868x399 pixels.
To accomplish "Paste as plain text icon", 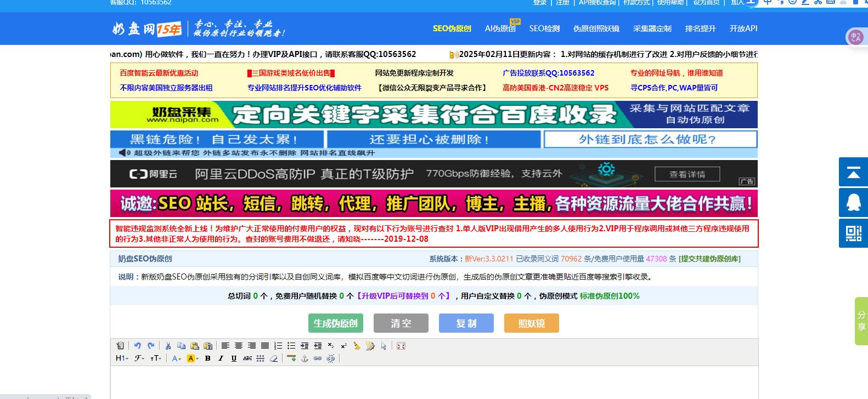I will (208, 346).
